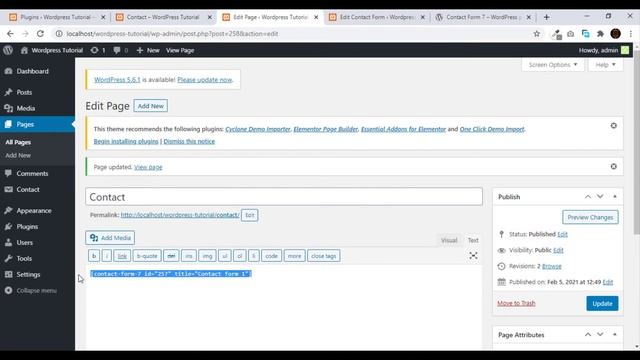Click bold b quicktag button
The width and height of the screenshot is (640, 360).
(94, 256)
